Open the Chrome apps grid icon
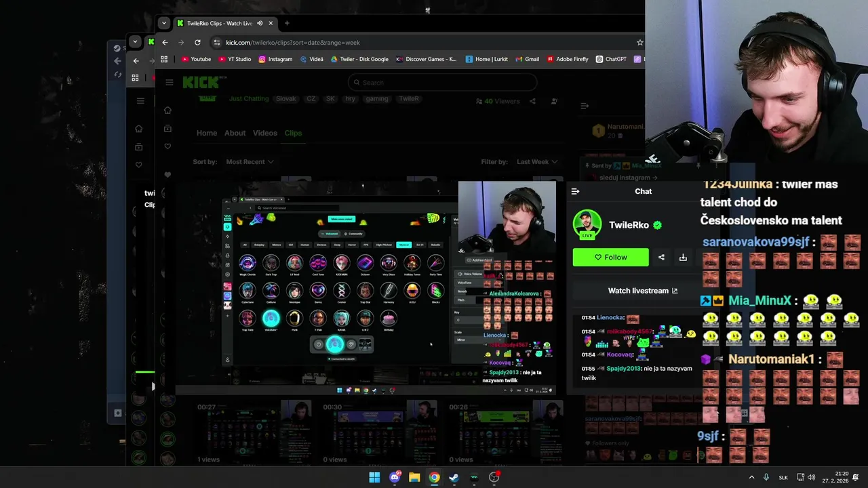This screenshot has height=488, width=868. pos(163,59)
